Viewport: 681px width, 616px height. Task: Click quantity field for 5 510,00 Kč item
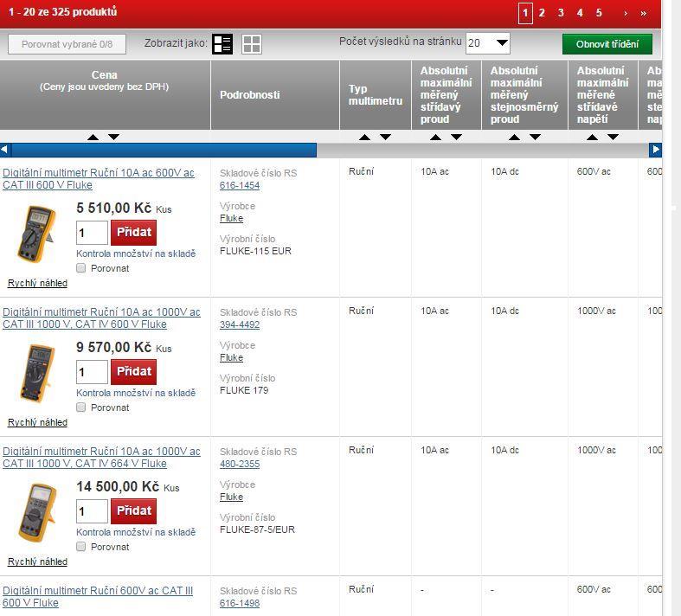pyautogui.click(x=92, y=233)
